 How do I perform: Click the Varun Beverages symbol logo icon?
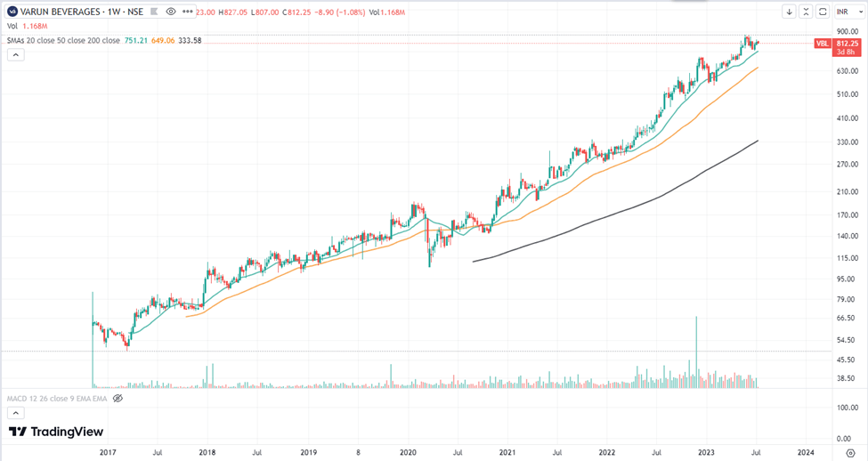tap(12, 12)
